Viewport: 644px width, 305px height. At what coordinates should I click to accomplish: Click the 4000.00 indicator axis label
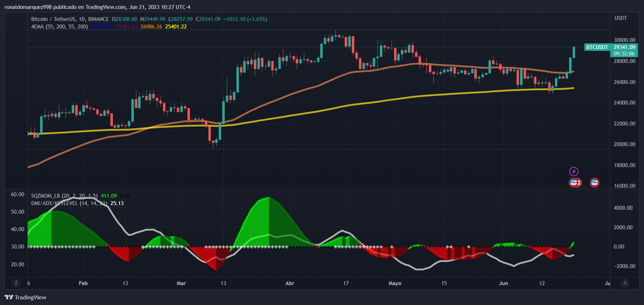[x=623, y=208]
